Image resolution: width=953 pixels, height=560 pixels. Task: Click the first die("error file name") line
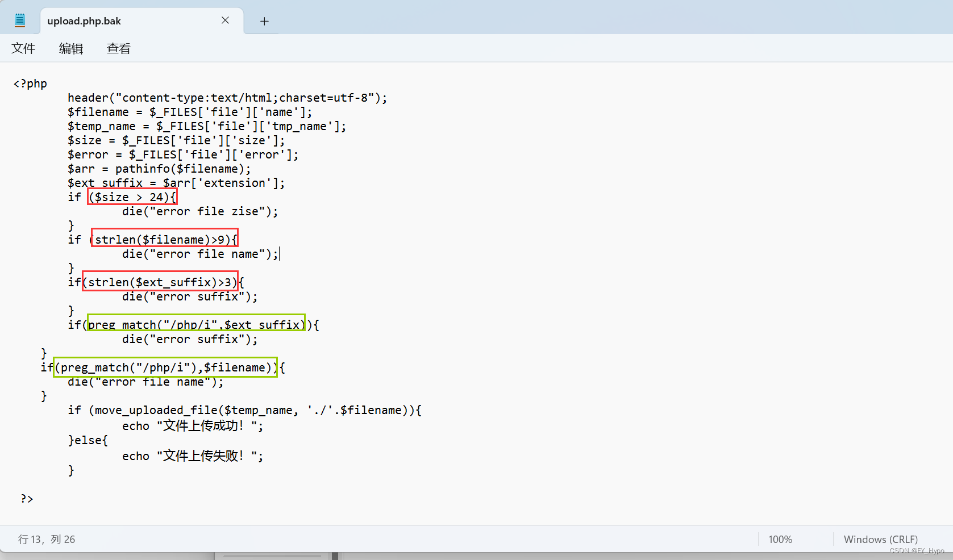[200, 254]
